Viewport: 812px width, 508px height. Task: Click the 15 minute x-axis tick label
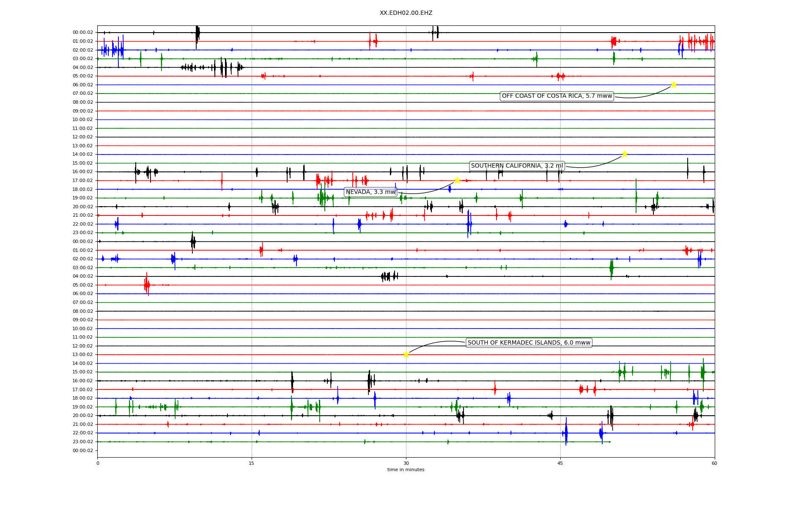(x=252, y=464)
